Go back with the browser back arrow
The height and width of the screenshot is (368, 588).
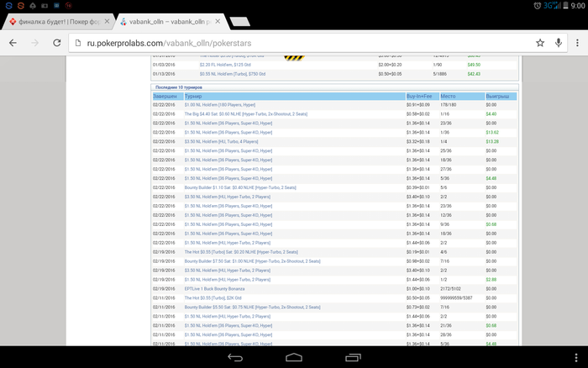coord(13,43)
